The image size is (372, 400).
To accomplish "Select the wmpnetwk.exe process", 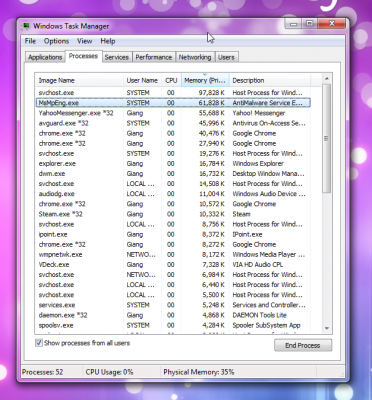I will [173, 255].
